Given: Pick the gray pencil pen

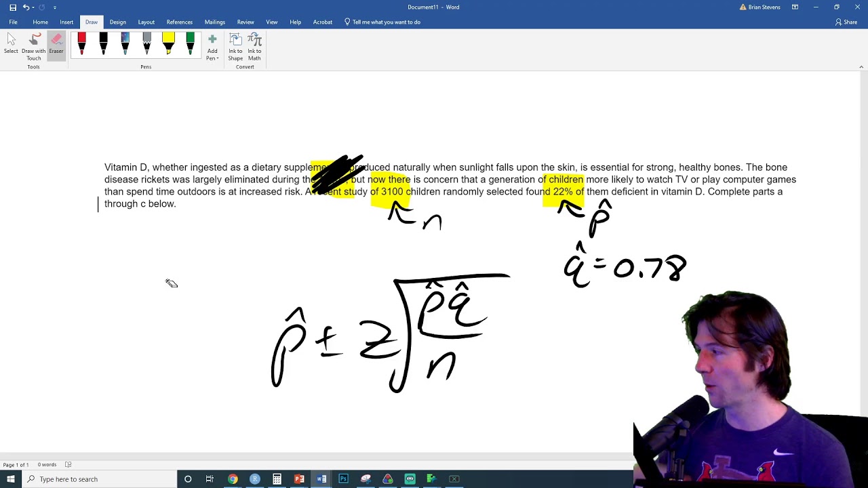Looking at the screenshot, I should pos(147,44).
